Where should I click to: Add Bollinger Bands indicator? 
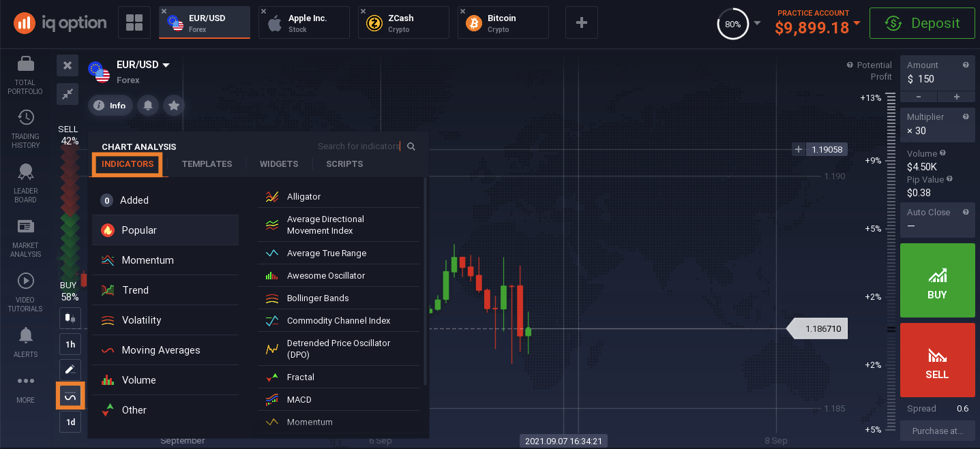pos(339,298)
